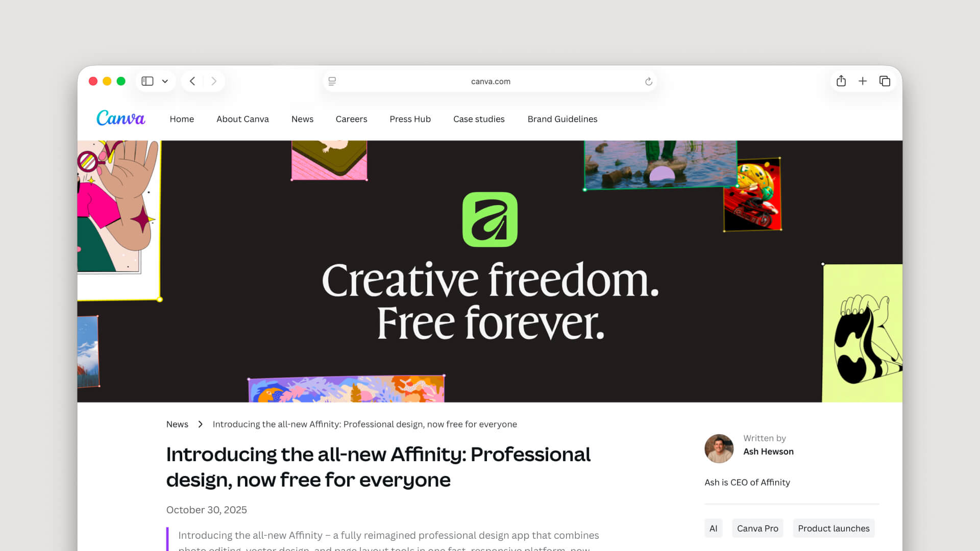This screenshot has height=551, width=980.
Task: Toggle the Safari sidebar icon
Action: (148, 81)
